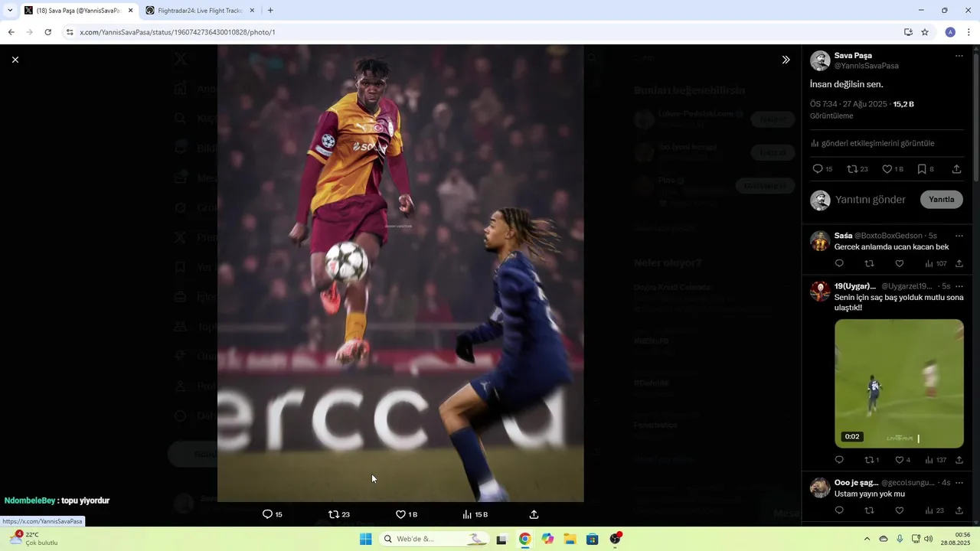980x551 pixels.
Task: Like Saśa's comment
Action: tap(900, 264)
